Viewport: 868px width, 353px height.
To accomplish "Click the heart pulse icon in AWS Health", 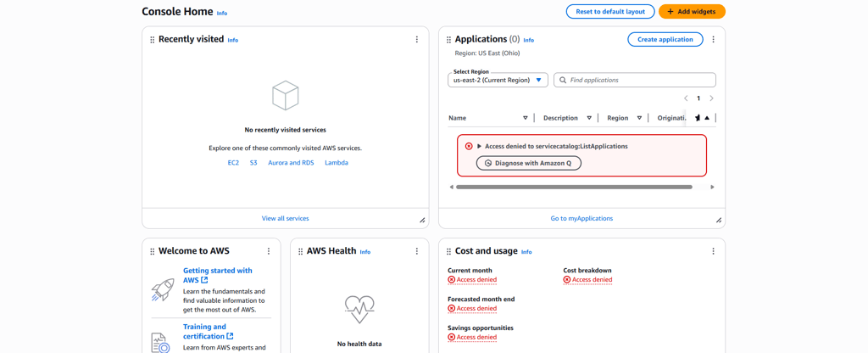I will pyautogui.click(x=359, y=309).
